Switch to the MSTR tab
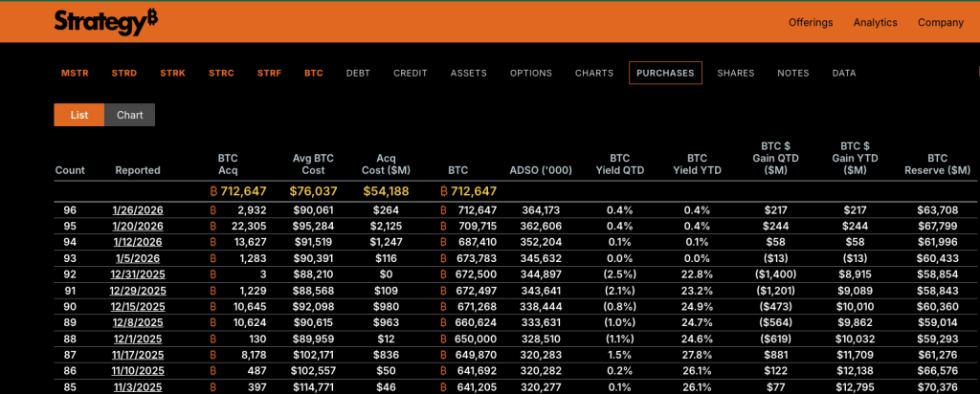Viewport: 980px width, 394px height. coord(75,73)
